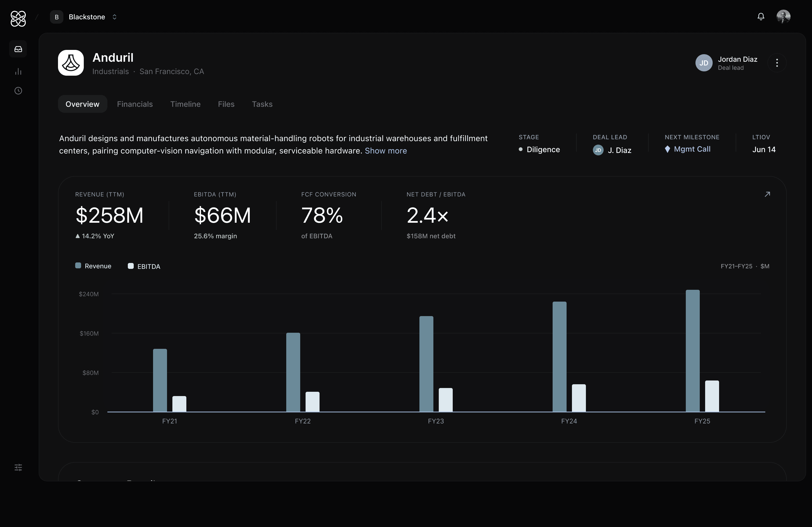Click J. Diaz deal lead name

(619, 150)
